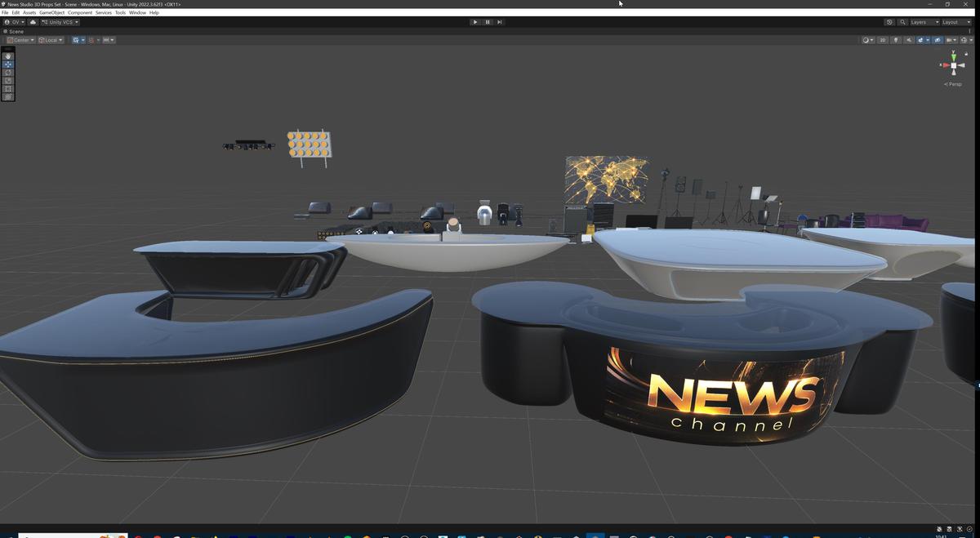980x538 pixels.
Task: Open scene camera settings dropdown
Action: tap(951, 40)
